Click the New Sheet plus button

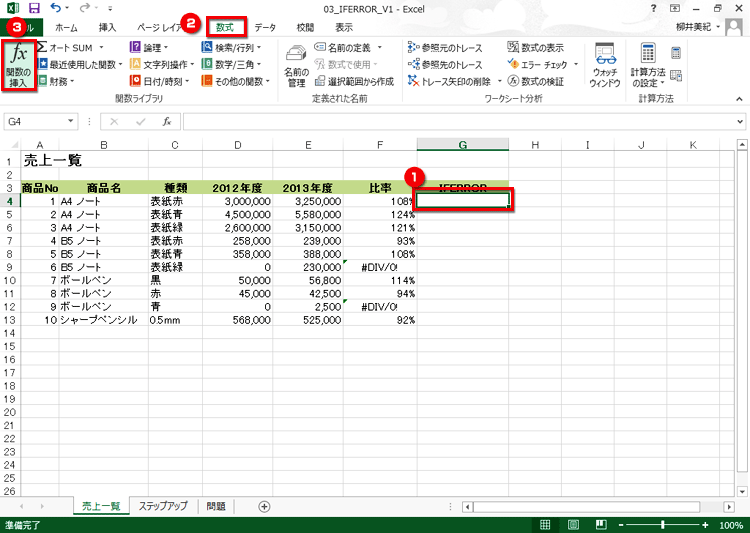tap(264, 506)
